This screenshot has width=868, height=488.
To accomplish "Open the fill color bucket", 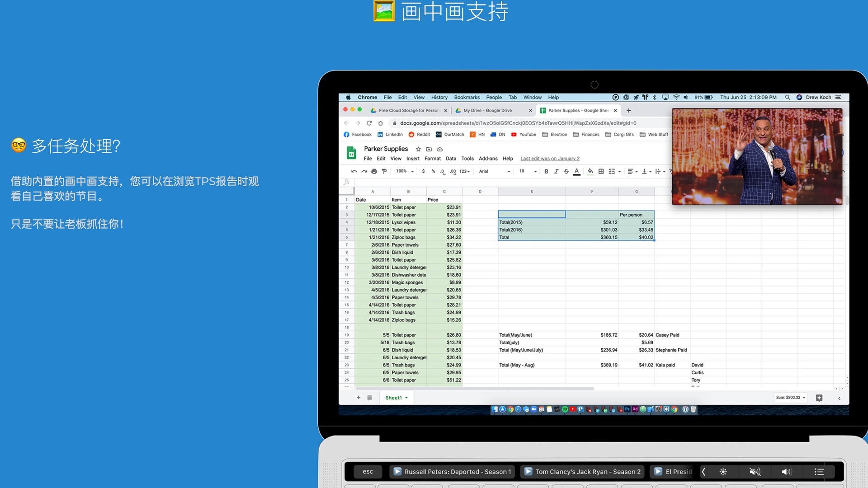I will pyautogui.click(x=590, y=171).
